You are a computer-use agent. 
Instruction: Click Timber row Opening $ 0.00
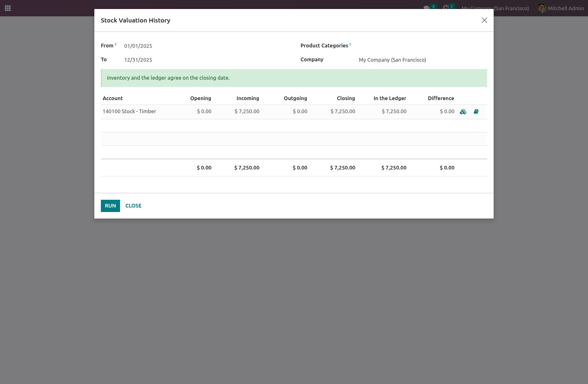tap(204, 112)
